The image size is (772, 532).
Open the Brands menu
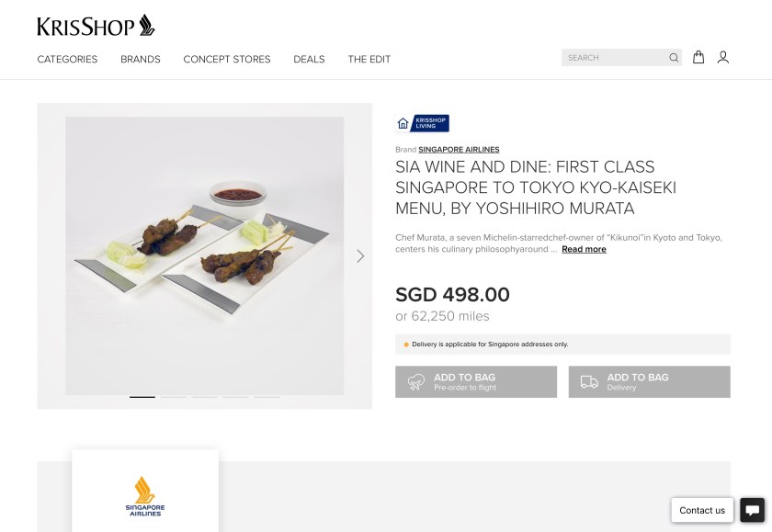pos(141,59)
